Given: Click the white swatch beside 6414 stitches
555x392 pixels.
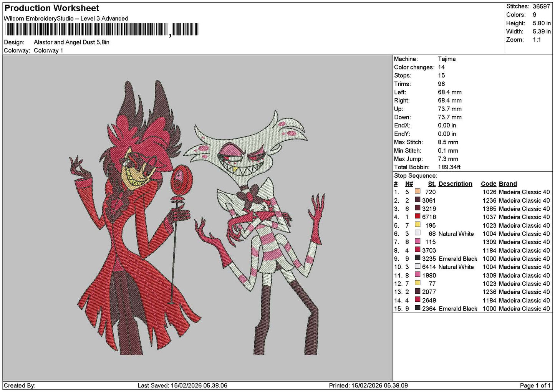Looking at the screenshot, I should [417, 266].
